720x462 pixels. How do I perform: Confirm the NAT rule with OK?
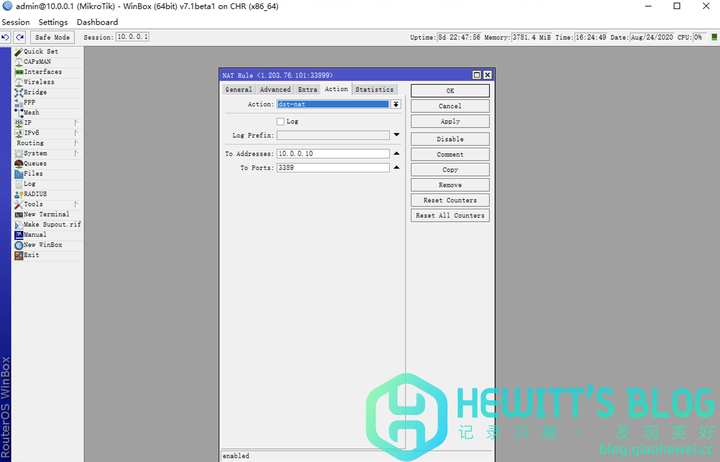click(x=450, y=90)
